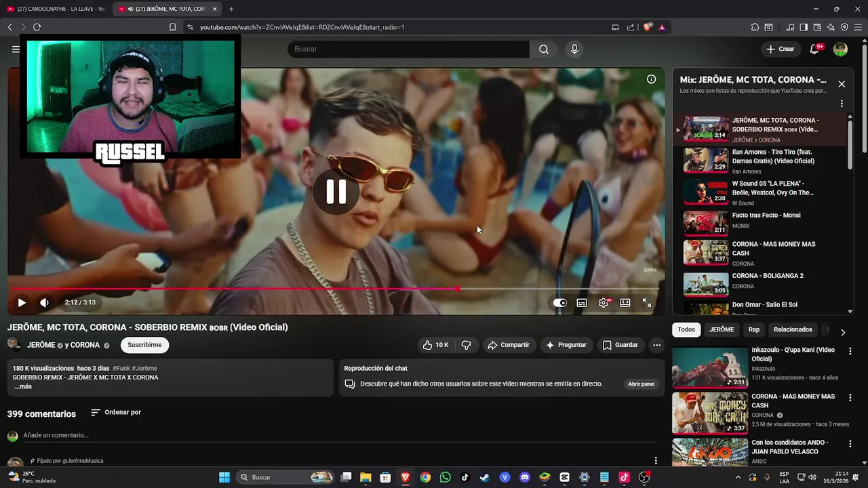
Task: Open the YouTube hamburger guide menu
Action: tap(16, 49)
